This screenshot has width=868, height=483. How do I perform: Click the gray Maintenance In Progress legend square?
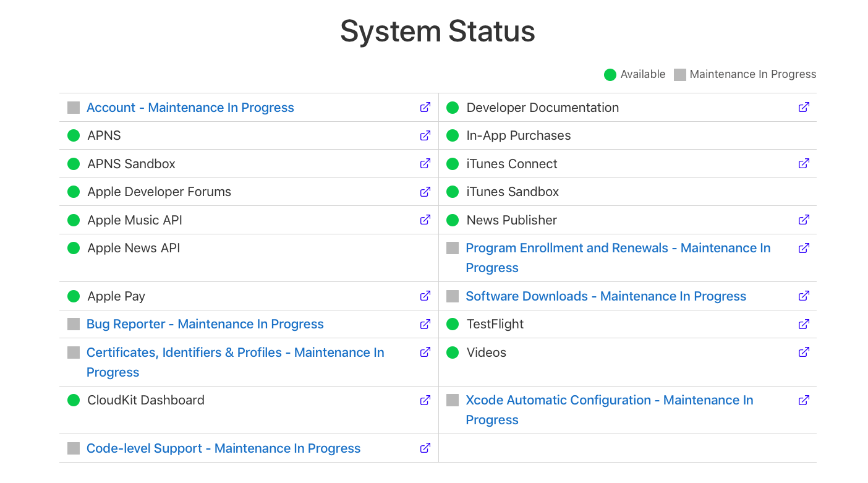tap(680, 75)
